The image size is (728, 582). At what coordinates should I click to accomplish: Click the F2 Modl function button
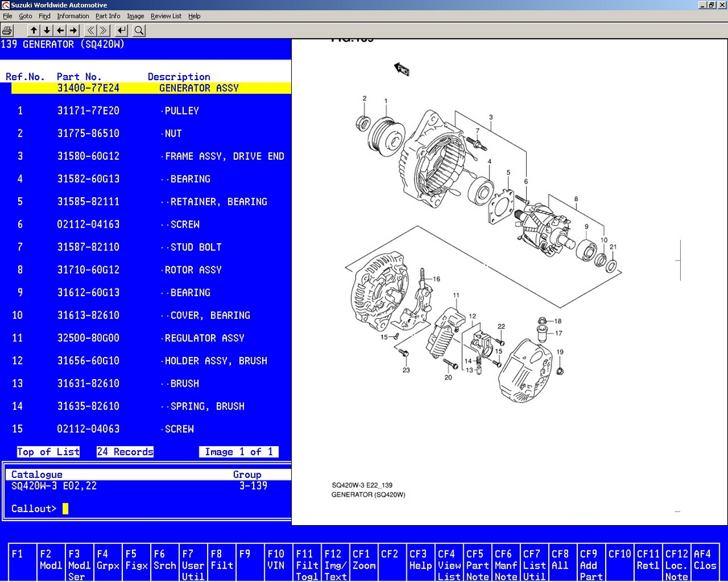51,563
